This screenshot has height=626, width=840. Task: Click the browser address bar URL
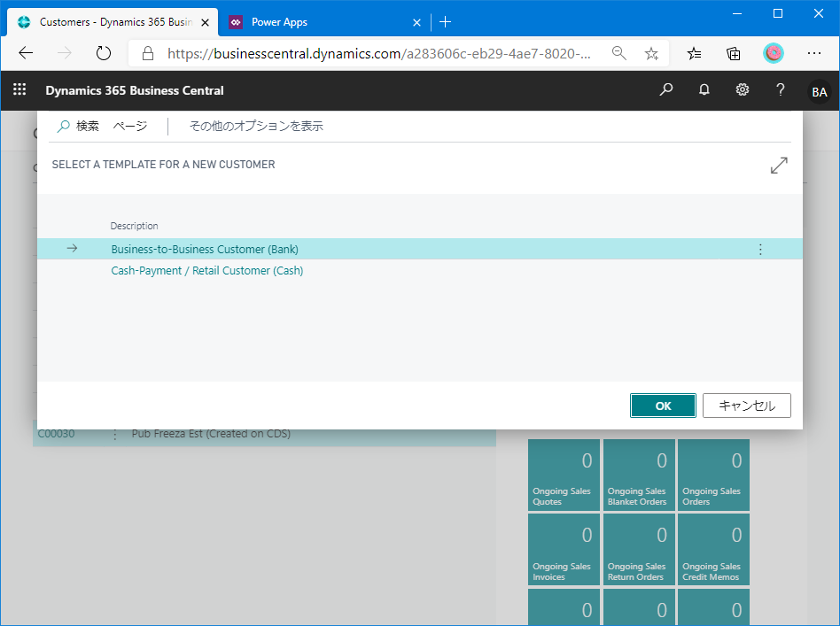click(378, 53)
